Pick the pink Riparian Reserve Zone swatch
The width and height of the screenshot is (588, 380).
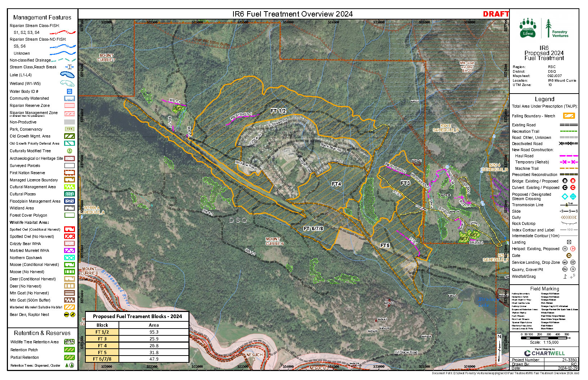[69, 105]
